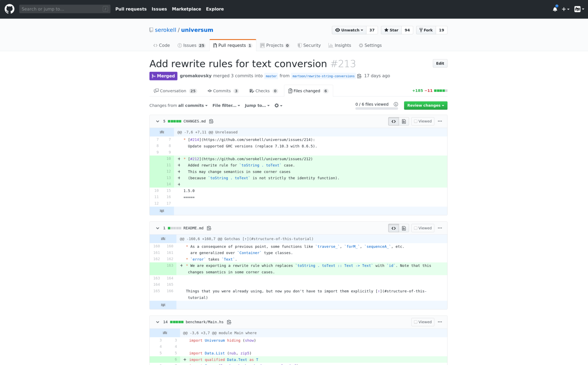Click the files viewed info icon
The image size is (588, 365).
click(396, 104)
